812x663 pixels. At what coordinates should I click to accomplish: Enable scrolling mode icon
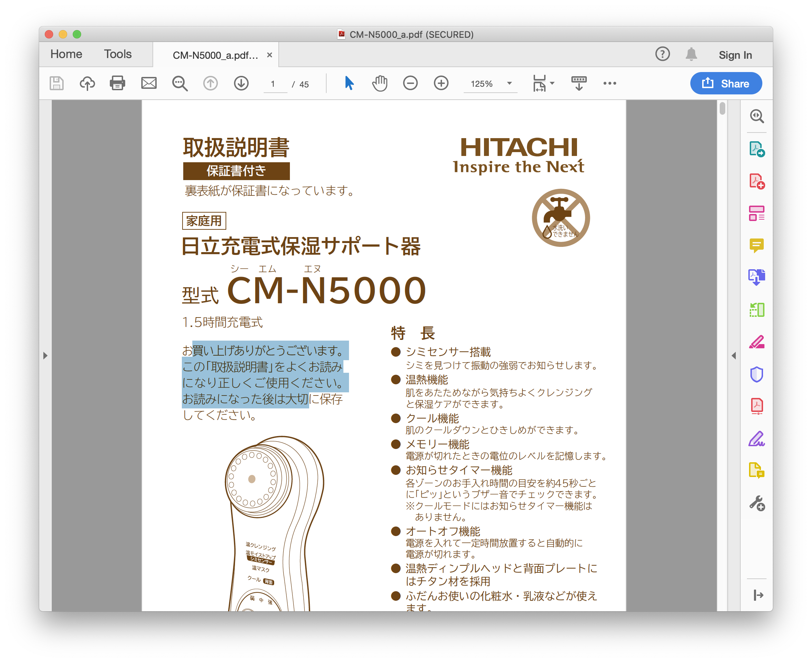(x=579, y=83)
